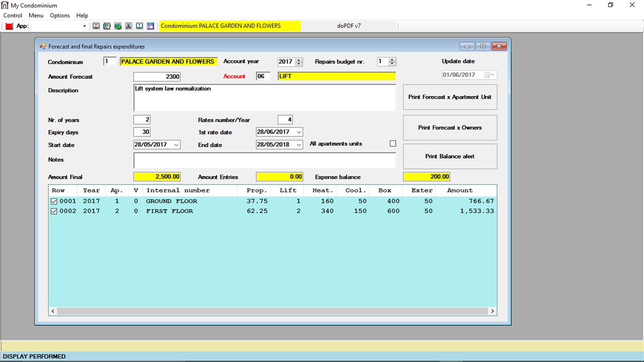Increase Account year with up arrow
The image size is (644, 362).
point(299,60)
